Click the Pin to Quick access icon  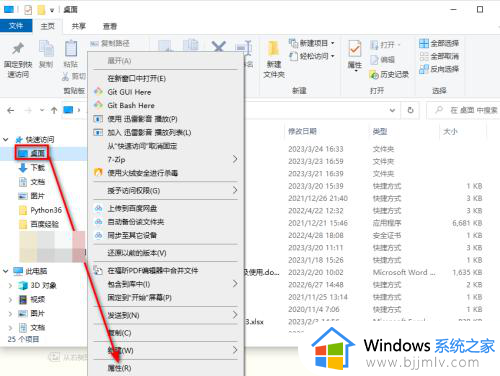pyautogui.click(x=18, y=49)
